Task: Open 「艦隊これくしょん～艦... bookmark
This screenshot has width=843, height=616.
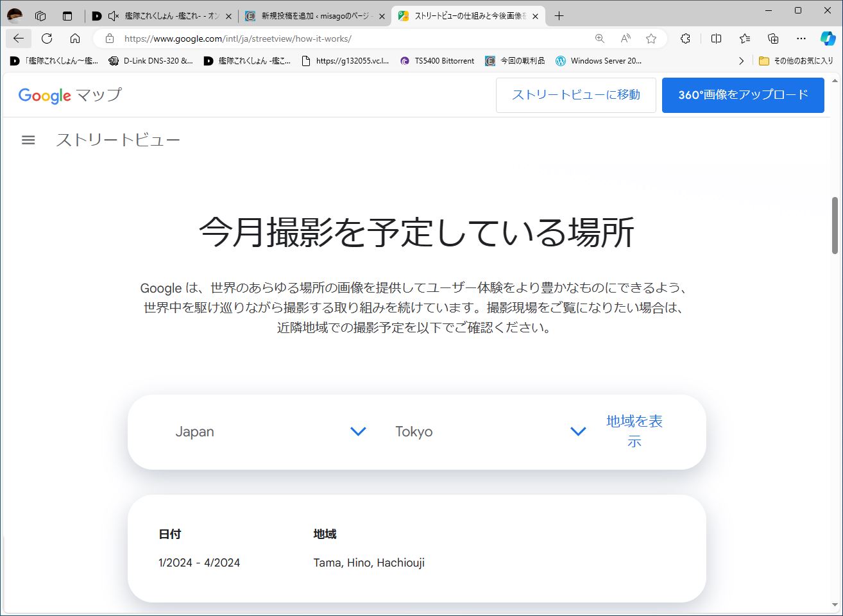Action: tap(55, 61)
